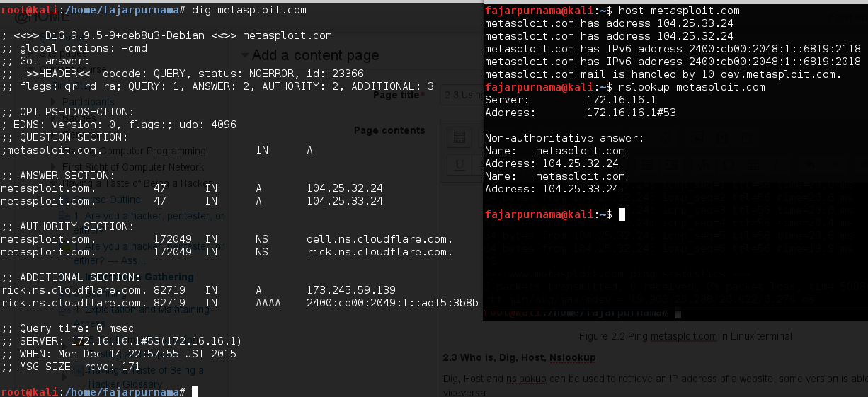This screenshot has width=868, height=397.
Task: Click 104.25.33.24 in the dig answer section
Action: click(345, 201)
